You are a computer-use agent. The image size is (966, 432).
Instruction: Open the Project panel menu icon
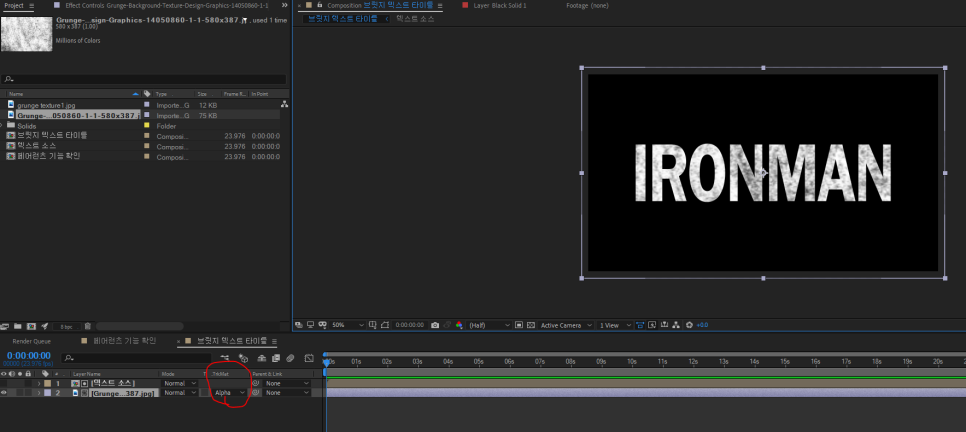(x=31, y=6)
